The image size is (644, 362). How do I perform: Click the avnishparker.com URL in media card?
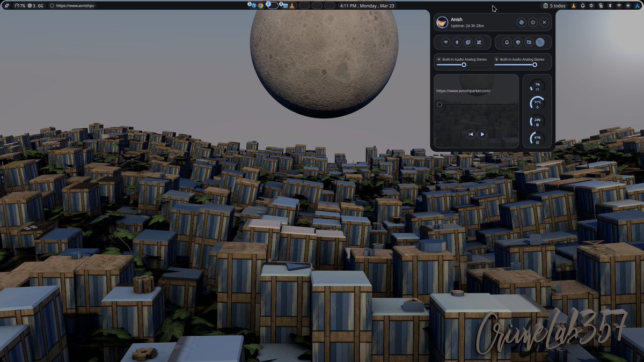tap(463, 91)
